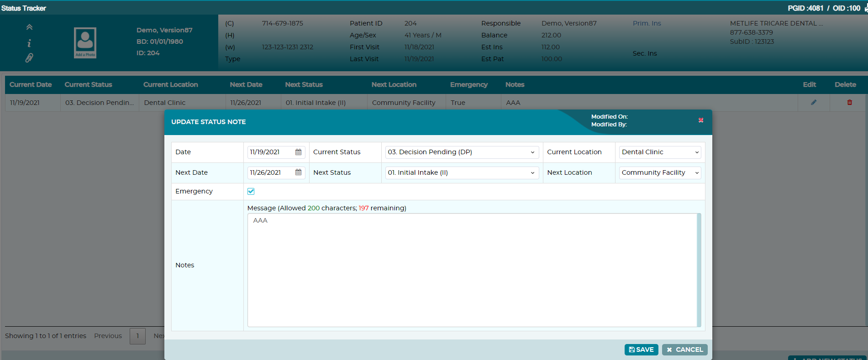Sort by Next Status column header

click(x=304, y=84)
